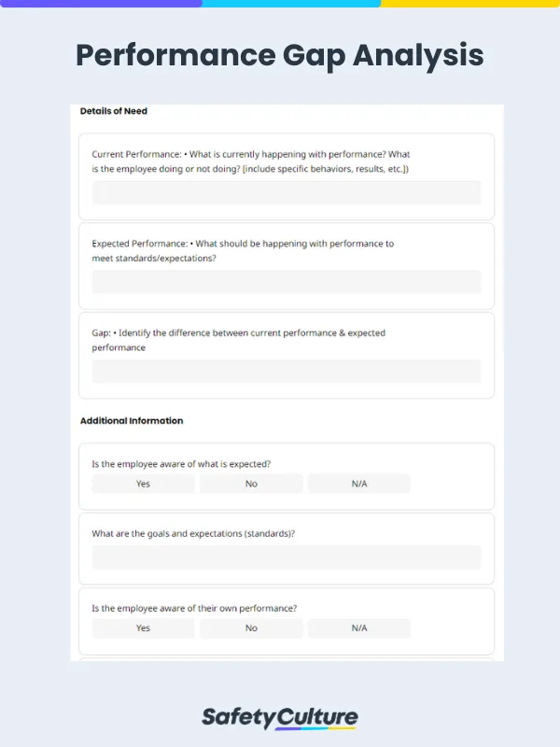
Task: Choose N/A for aware of what is expected
Action: (x=359, y=484)
